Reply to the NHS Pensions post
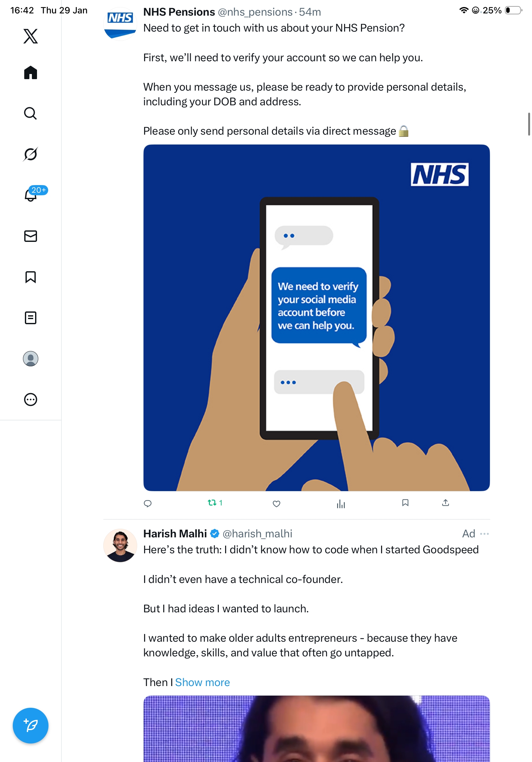This screenshot has height=762, width=532. [148, 504]
